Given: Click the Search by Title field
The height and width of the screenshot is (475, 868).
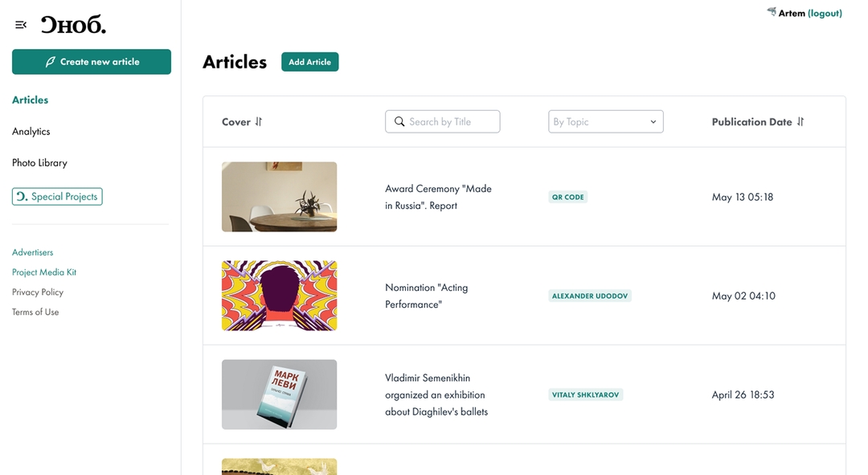Looking at the screenshot, I should point(442,122).
